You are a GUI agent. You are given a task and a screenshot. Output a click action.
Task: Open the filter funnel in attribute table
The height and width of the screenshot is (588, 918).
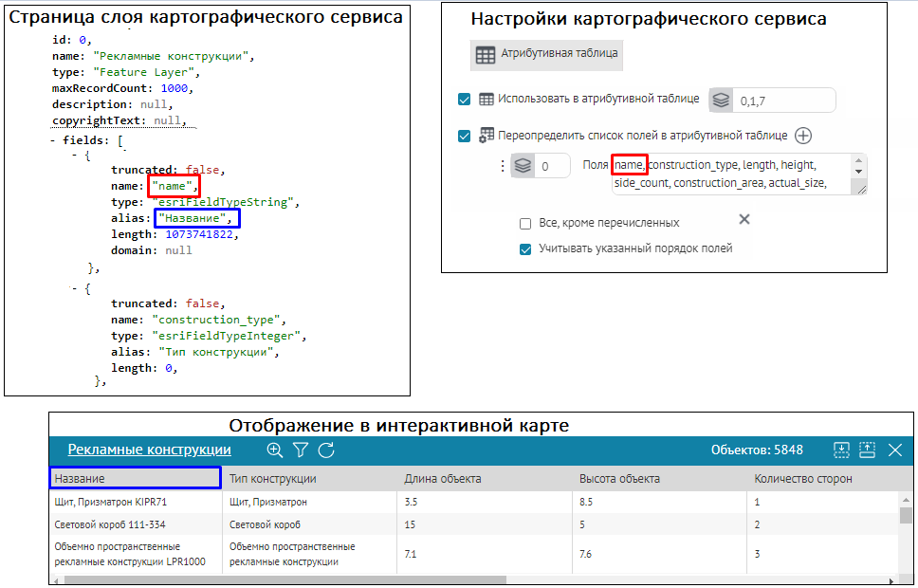(301, 450)
